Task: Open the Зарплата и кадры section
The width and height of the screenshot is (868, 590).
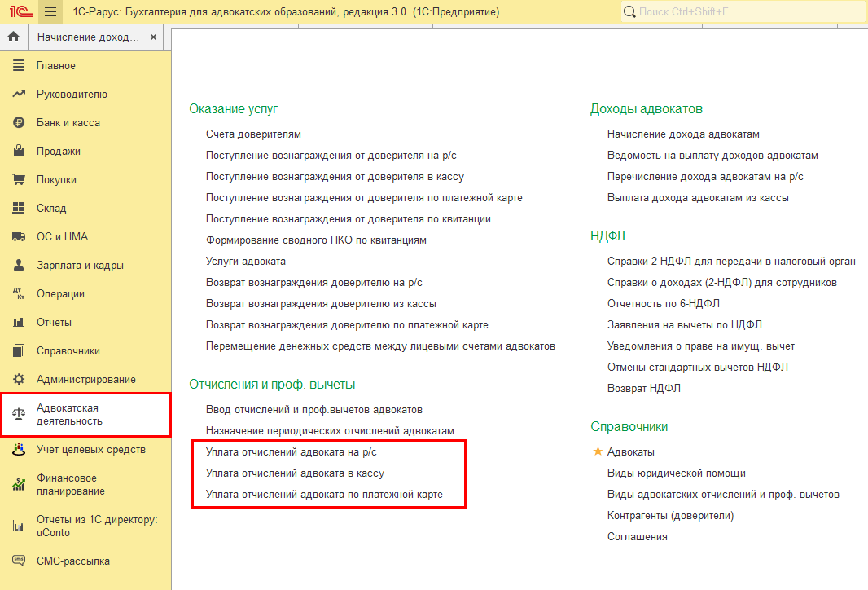Action: (x=80, y=266)
